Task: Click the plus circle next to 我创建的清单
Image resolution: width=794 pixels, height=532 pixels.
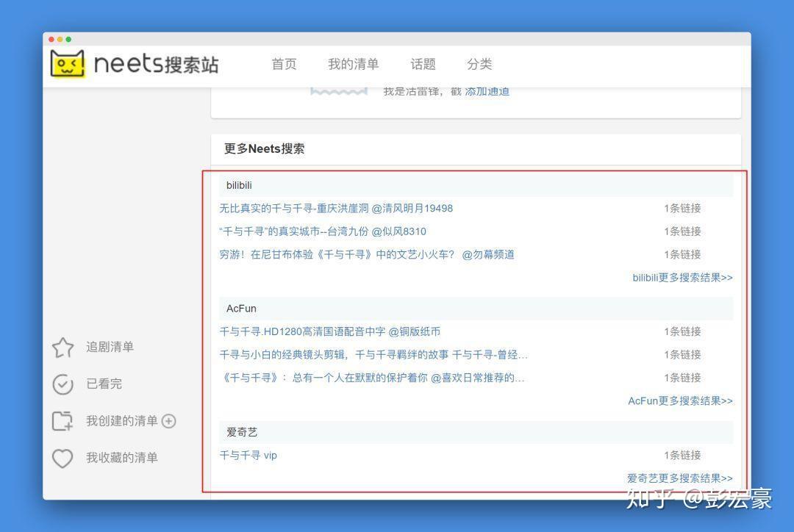Action: [x=168, y=421]
